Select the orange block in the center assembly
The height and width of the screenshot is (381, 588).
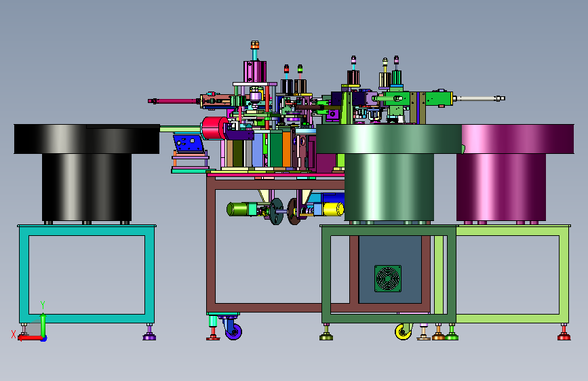point(286,149)
